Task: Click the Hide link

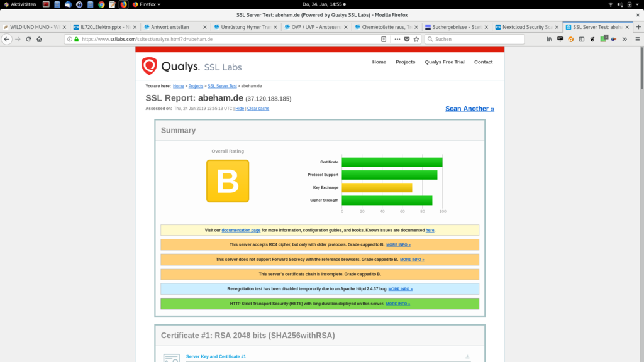Action: pos(240,109)
